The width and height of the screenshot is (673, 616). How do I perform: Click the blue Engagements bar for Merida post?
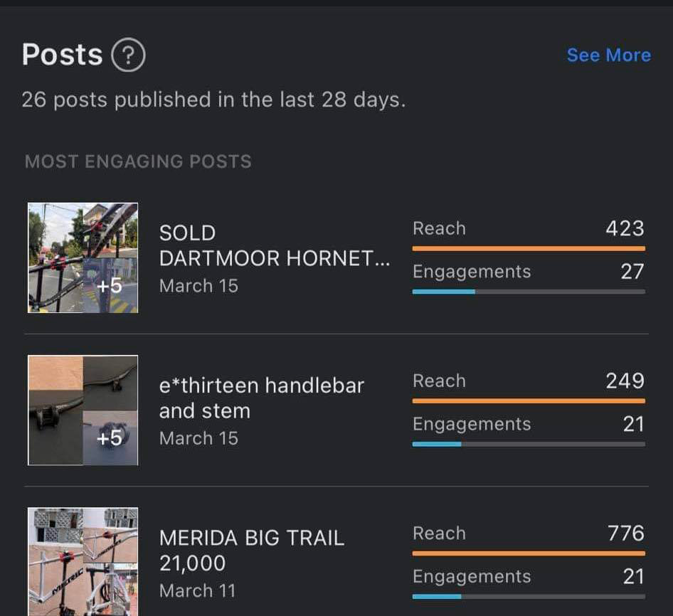pos(437,596)
